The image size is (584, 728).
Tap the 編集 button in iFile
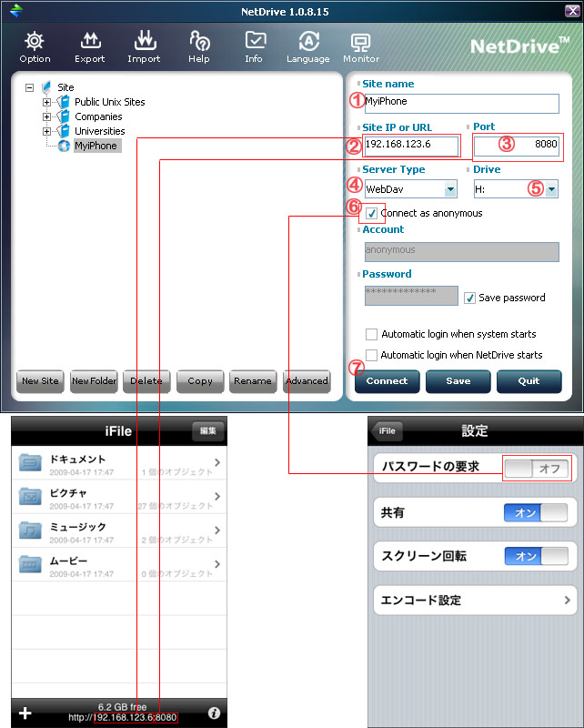(208, 430)
